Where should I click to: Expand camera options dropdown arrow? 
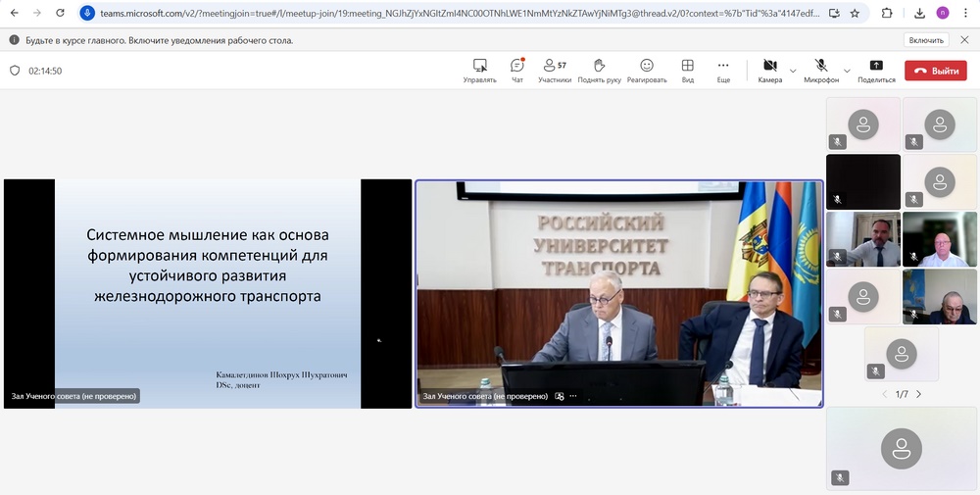tap(793, 71)
